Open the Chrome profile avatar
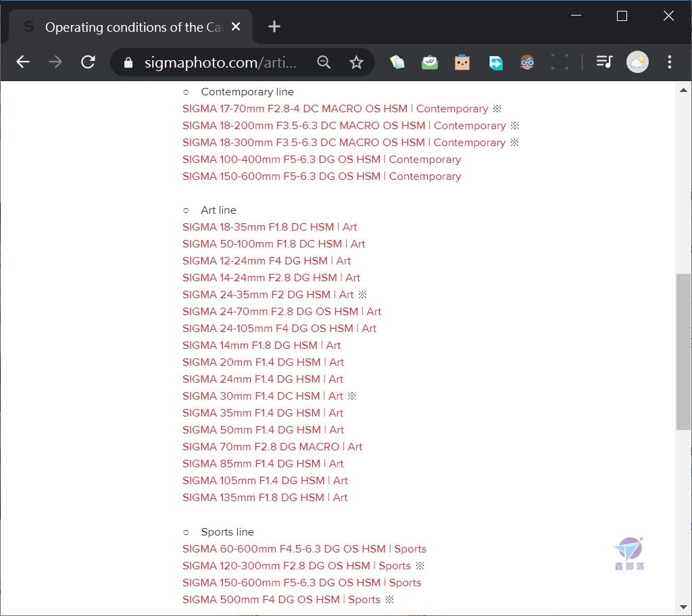The image size is (692, 616). (x=637, y=62)
